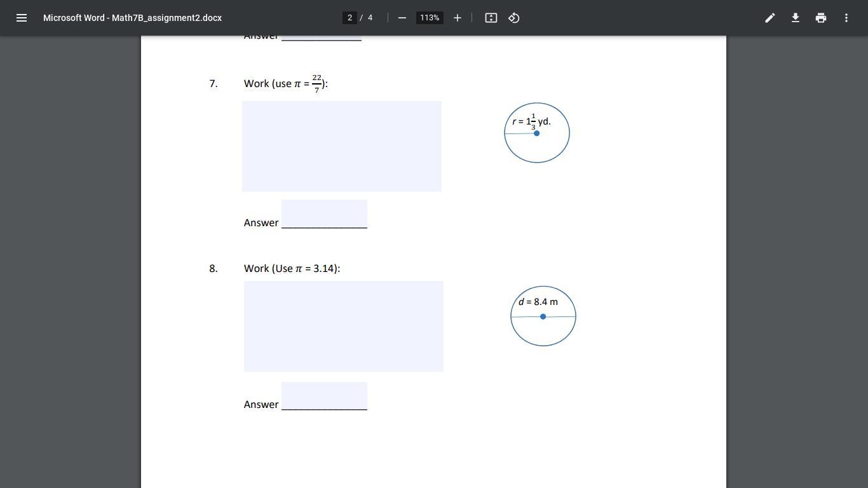Screen dimensions: 868x488
Task: Click the answer field for question 8
Action: (x=324, y=396)
